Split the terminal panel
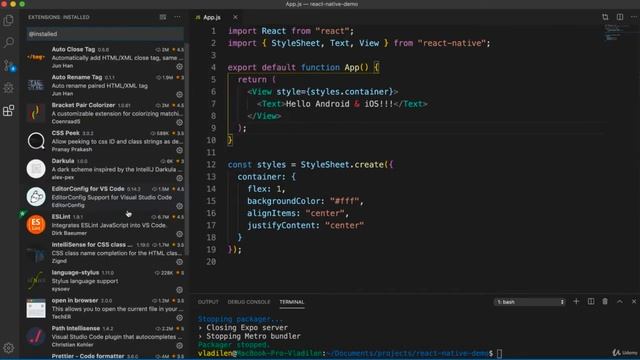The height and width of the screenshot is (360, 640). coord(591,302)
